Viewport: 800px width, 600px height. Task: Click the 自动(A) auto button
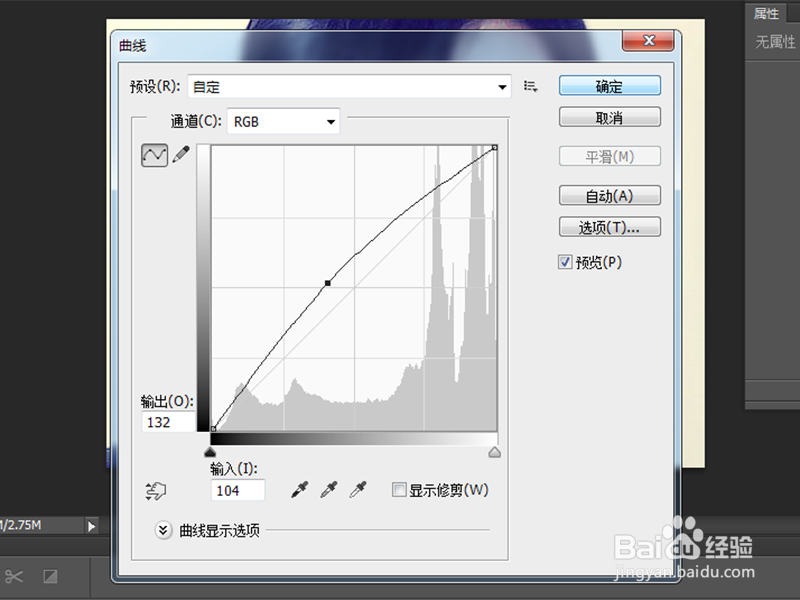(x=610, y=195)
